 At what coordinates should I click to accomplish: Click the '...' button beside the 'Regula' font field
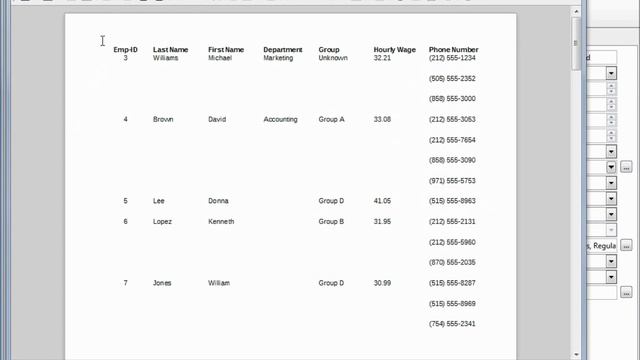click(x=626, y=245)
